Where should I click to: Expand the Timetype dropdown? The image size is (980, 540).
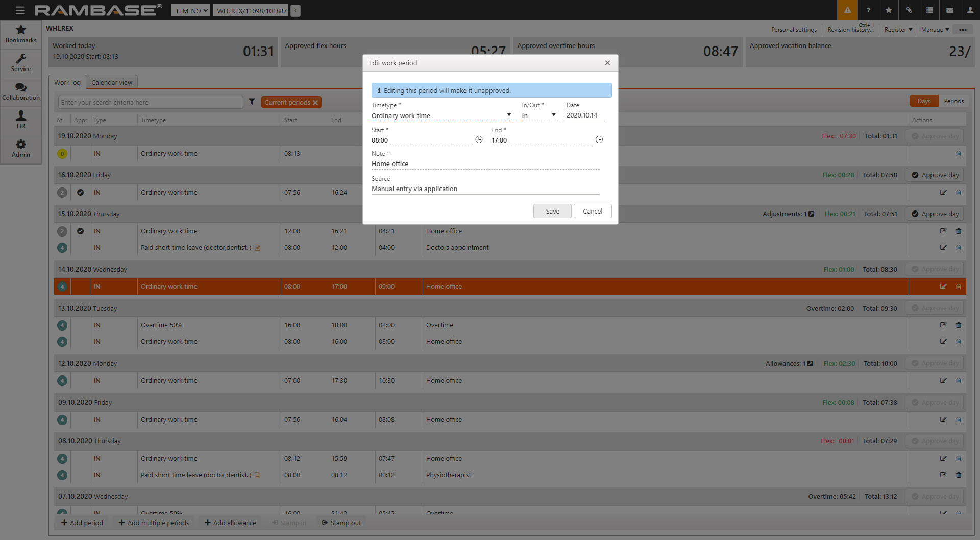pyautogui.click(x=508, y=115)
